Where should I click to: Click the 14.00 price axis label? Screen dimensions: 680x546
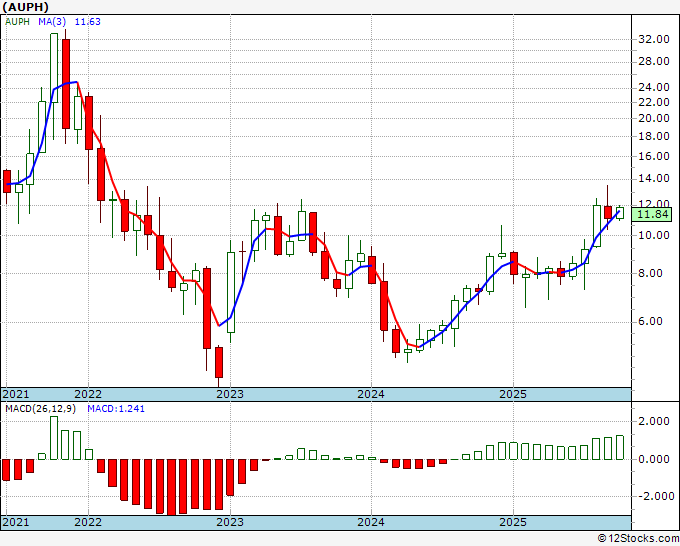coord(654,179)
